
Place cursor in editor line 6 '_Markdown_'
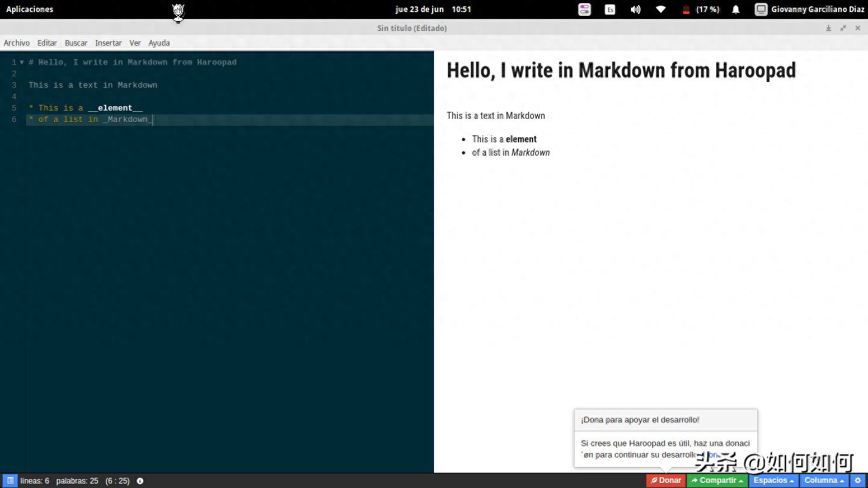pyautogui.click(x=127, y=119)
